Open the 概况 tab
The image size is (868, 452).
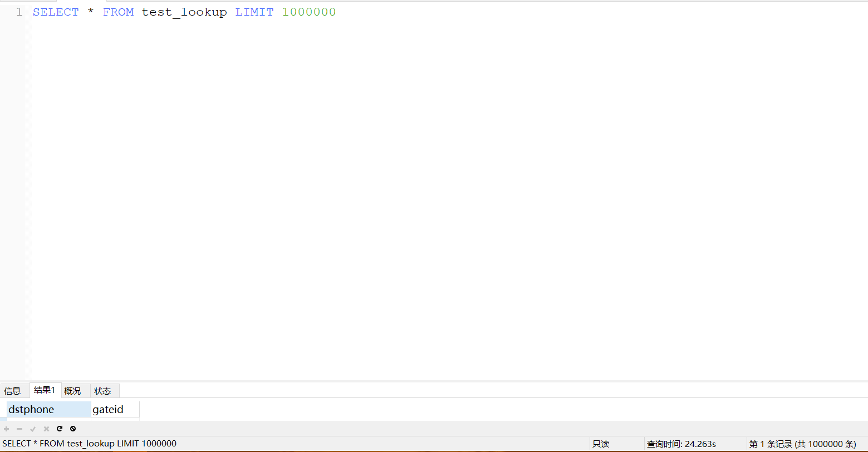[x=73, y=390]
